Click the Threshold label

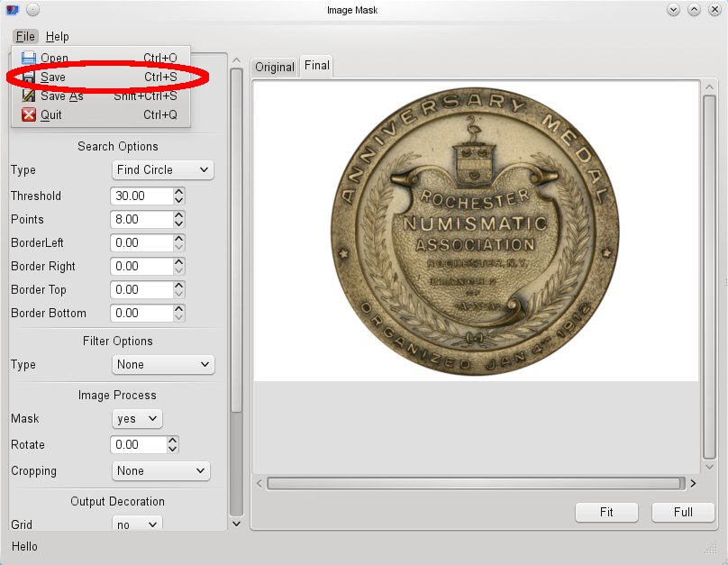coord(36,196)
